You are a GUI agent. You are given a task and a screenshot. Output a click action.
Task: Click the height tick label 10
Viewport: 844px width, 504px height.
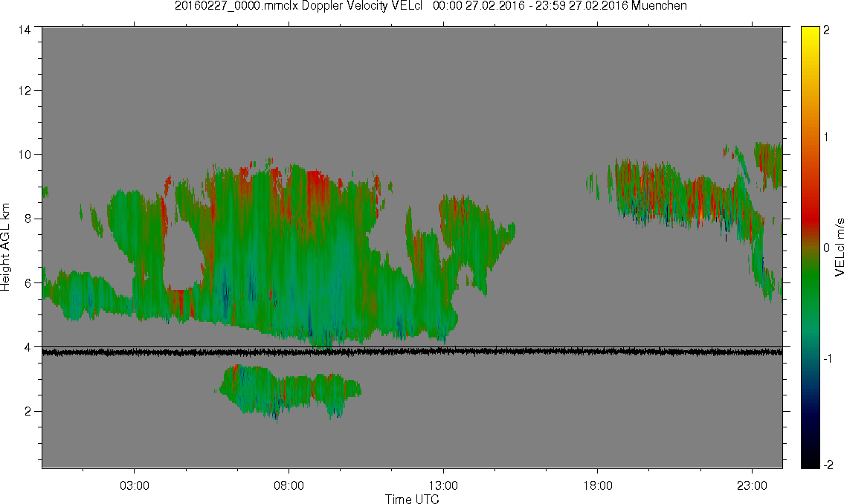pyautogui.click(x=24, y=155)
